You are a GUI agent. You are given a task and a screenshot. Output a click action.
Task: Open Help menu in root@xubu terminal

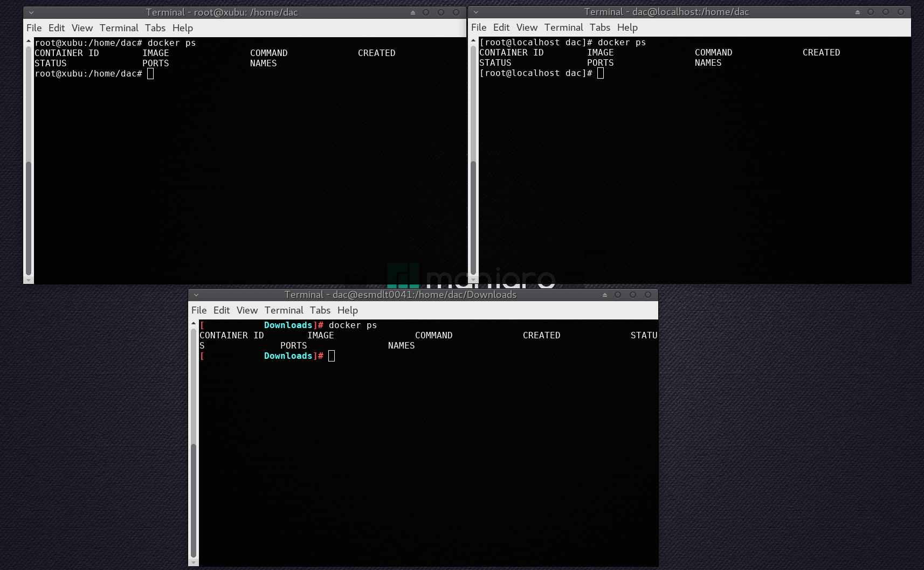(183, 28)
